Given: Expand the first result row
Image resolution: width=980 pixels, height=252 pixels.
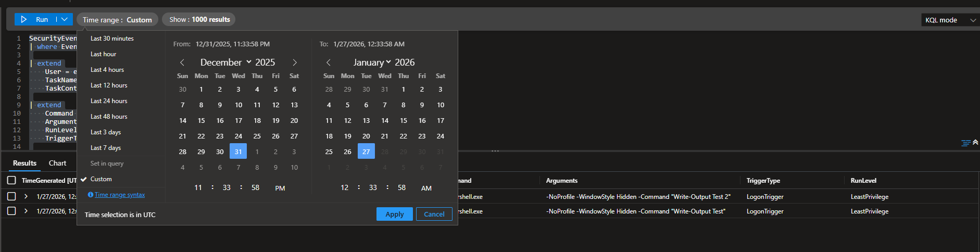Looking at the screenshot, I should pyautogui.click(x=26, y=196).
